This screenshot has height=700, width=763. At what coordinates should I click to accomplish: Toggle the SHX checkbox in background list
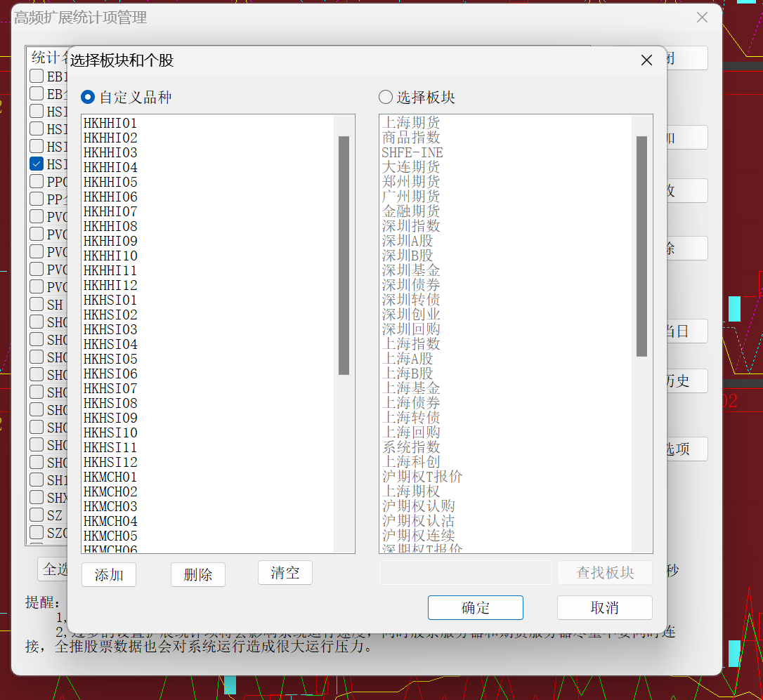[x=37, y=497]
